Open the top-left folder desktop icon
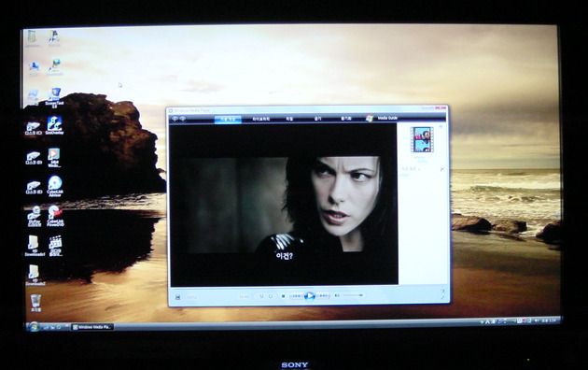The height and width of the screenshot is (370, 588). [x=32, y=38]
